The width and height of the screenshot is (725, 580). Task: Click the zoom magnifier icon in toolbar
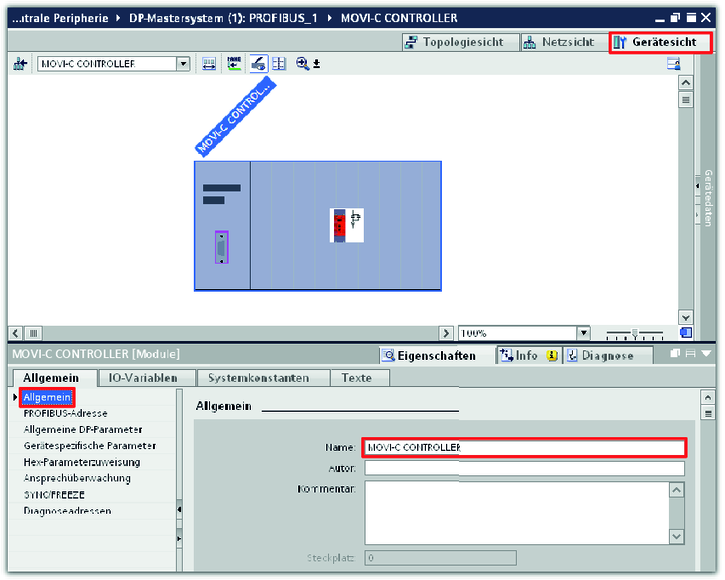(x=302, y=63)
